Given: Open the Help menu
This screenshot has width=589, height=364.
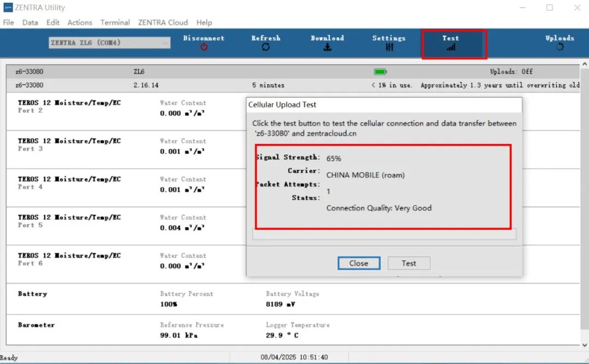Looking at the screenshot, I should (204, 22).
